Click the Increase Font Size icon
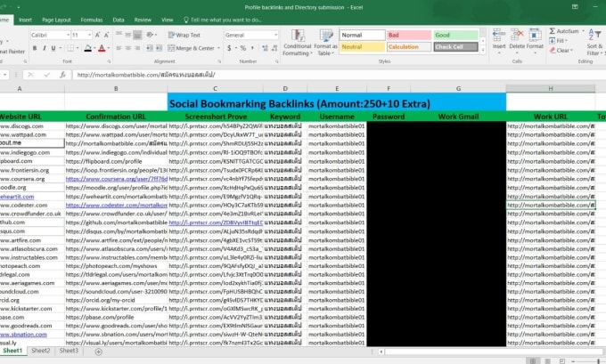606x364 pixels. click(x=97, y=35)
